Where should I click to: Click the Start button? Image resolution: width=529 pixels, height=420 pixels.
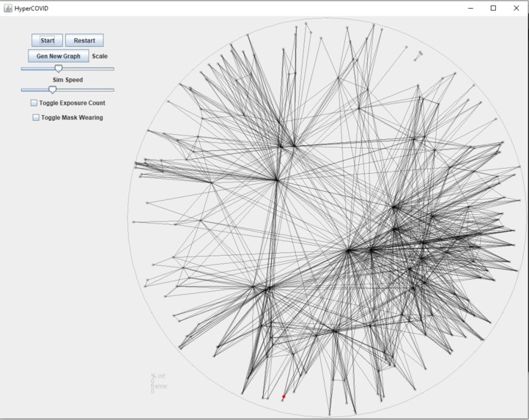click(x=47, y=40)
